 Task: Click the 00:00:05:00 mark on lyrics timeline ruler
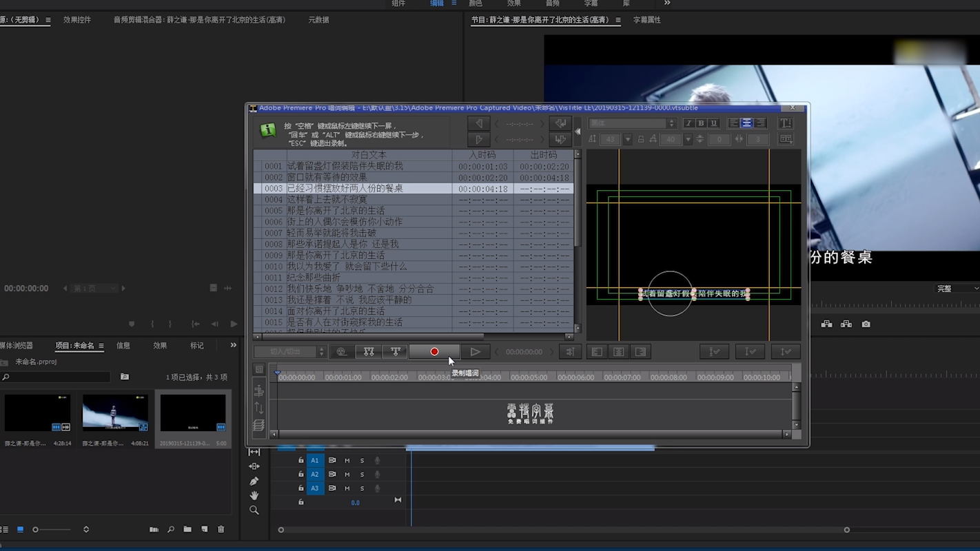coord(529,377)
